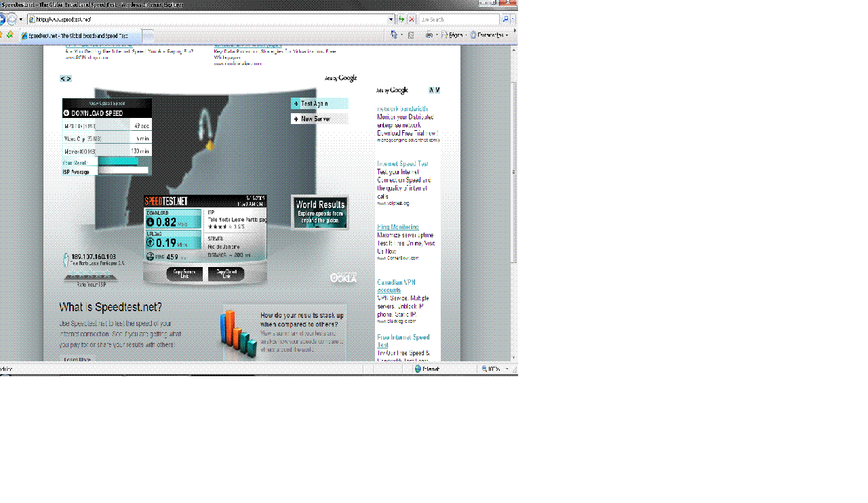Click the RSS feeds toolbar icon

pos(411,35)
